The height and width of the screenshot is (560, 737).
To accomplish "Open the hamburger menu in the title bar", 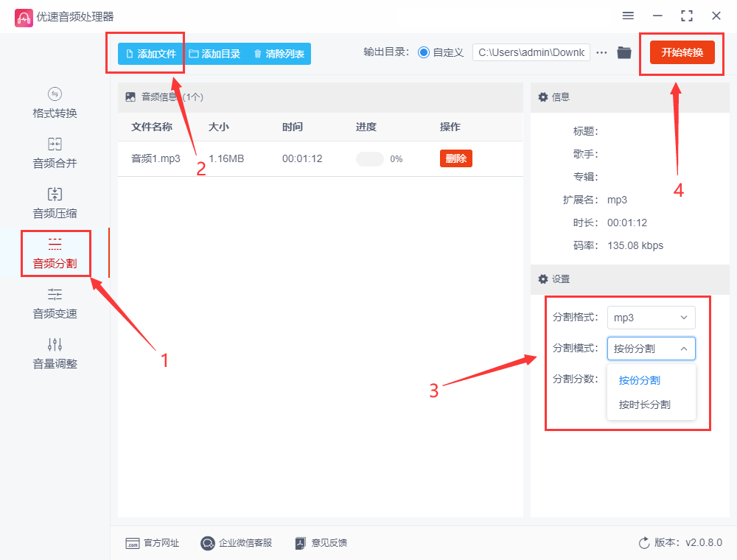I will point(628,16).
